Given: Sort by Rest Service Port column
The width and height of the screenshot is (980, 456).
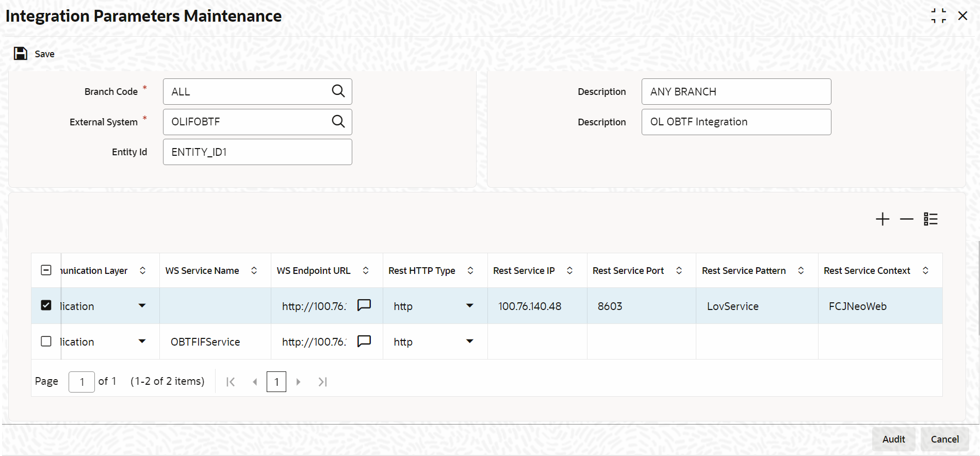Looking at the screenshot, I should (x=679, y=270).
